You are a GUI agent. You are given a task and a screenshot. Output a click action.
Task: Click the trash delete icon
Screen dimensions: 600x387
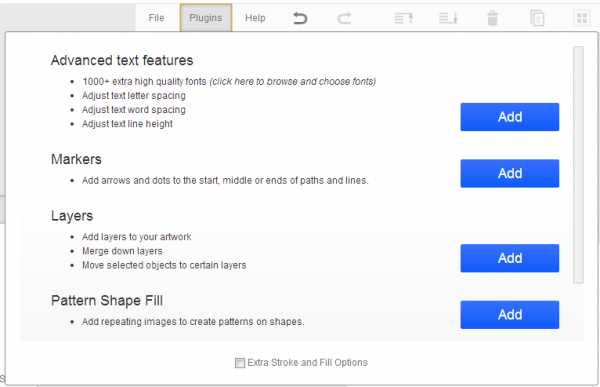(492, 18)
